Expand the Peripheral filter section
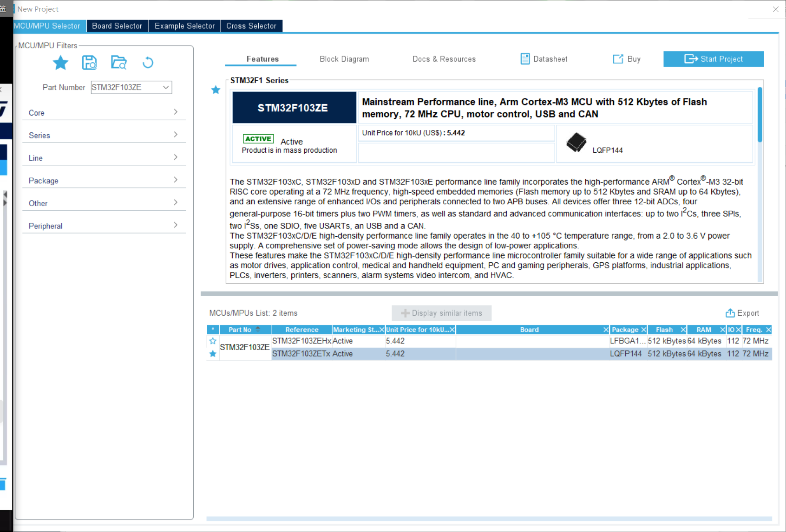The image size is (786, 532). click(104, 226)
